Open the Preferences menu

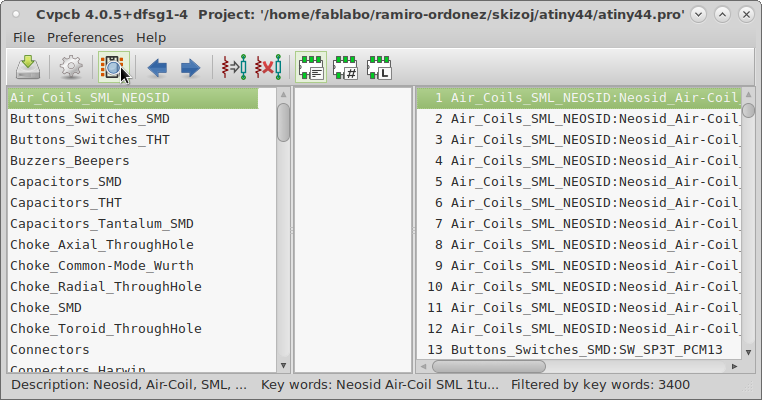(85, 37)
